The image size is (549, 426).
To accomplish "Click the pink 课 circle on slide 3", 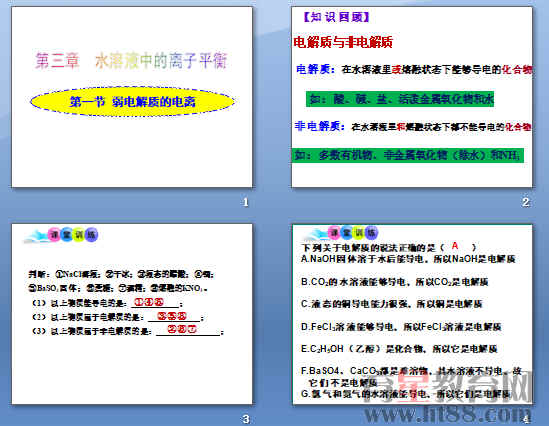I will pos(54,235).
